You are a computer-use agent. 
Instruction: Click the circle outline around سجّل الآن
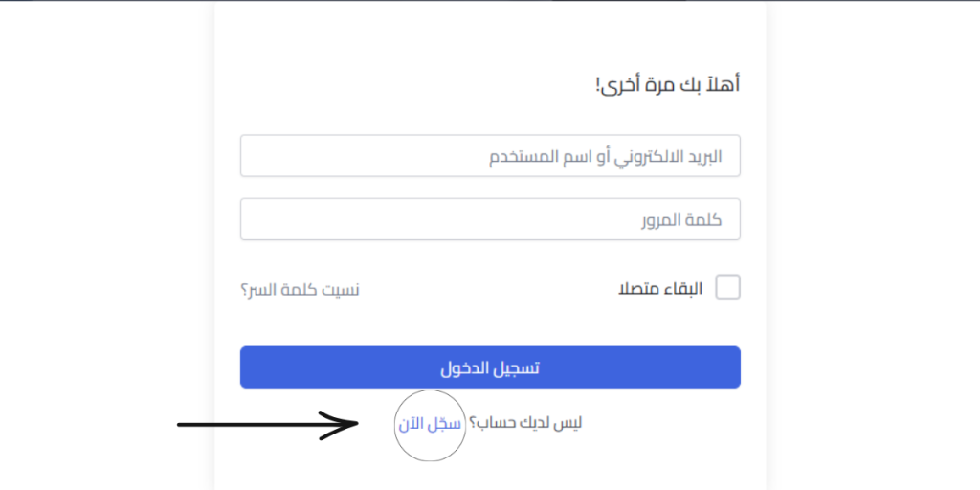tap(430, 391)
